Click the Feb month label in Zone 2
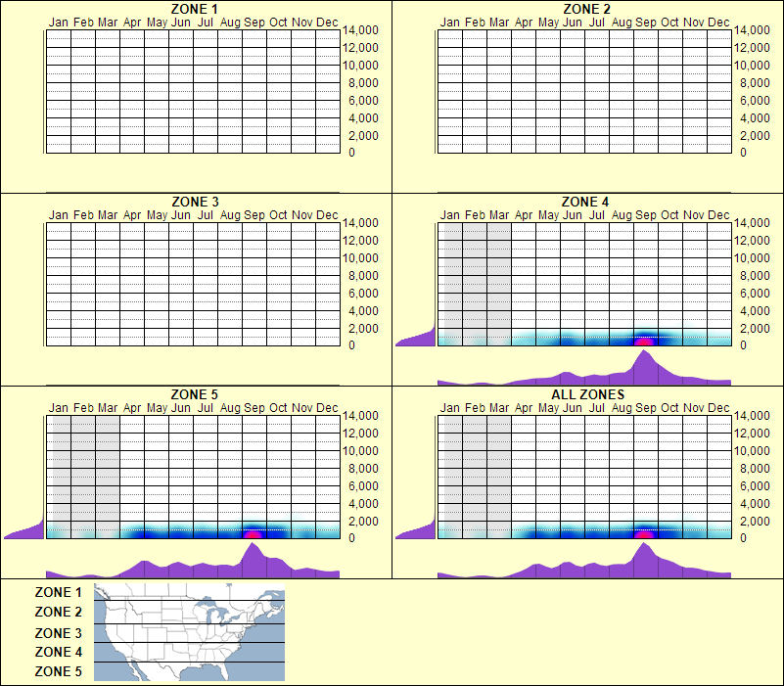This screenshot has width=784, height=686. [x=475, y=23]
